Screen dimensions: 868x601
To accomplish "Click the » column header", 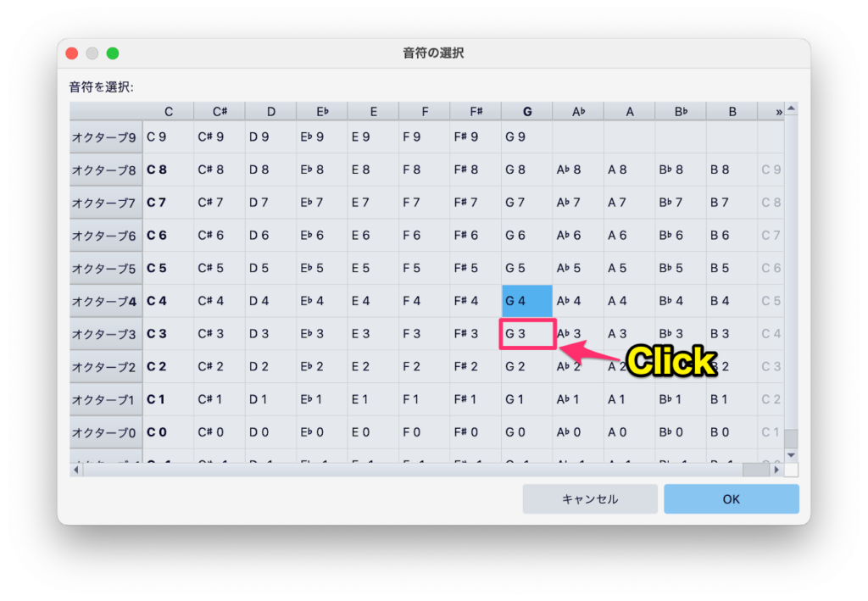I will coord(777,112).
